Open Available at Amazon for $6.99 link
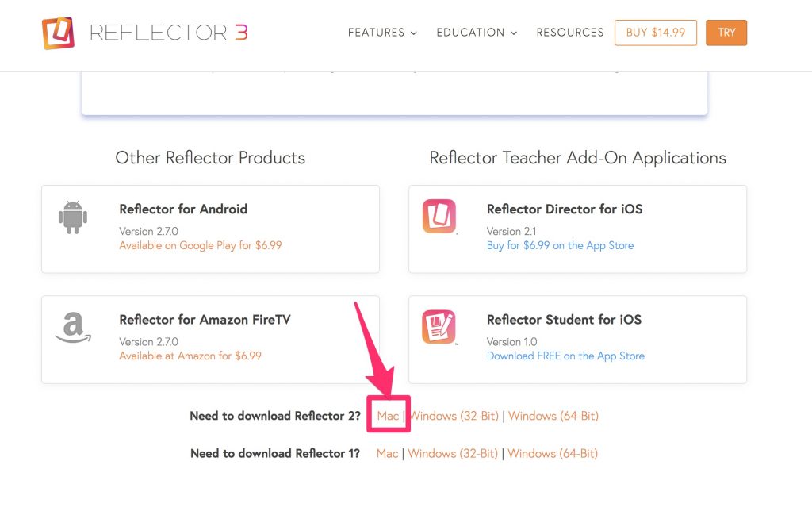This screenshot has height=515, width=812. pos(190,356)
